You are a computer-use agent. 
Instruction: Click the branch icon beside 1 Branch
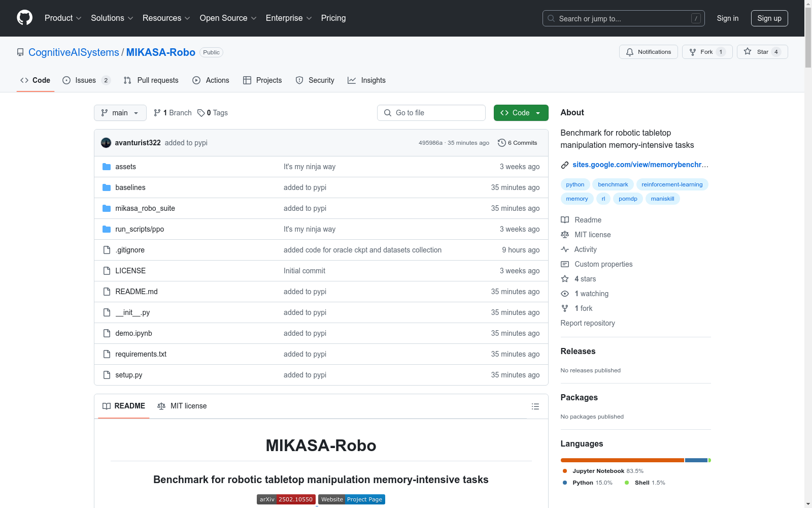pyautogui.click(x=157, y=113)
